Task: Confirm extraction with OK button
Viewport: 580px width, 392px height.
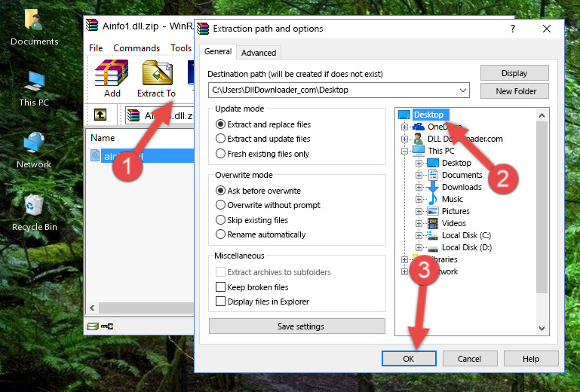Action: pyautogui.click(x=409, y=359)
